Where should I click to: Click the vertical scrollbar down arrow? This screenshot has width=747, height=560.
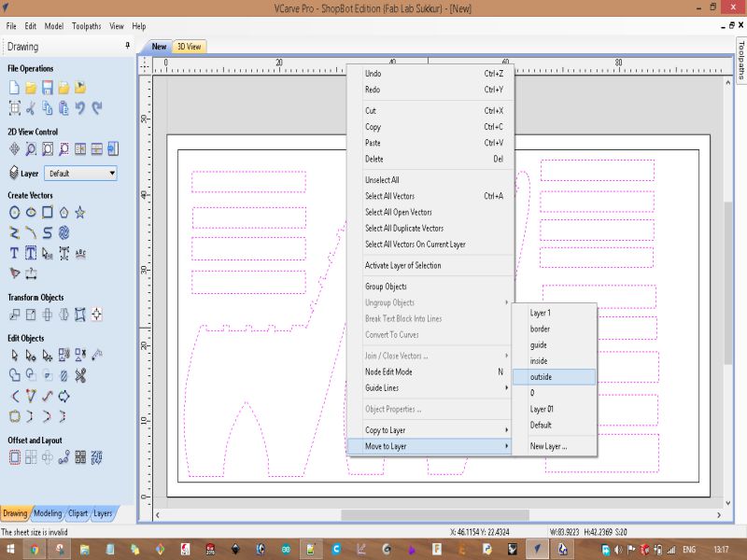click(x=728, y=503)
